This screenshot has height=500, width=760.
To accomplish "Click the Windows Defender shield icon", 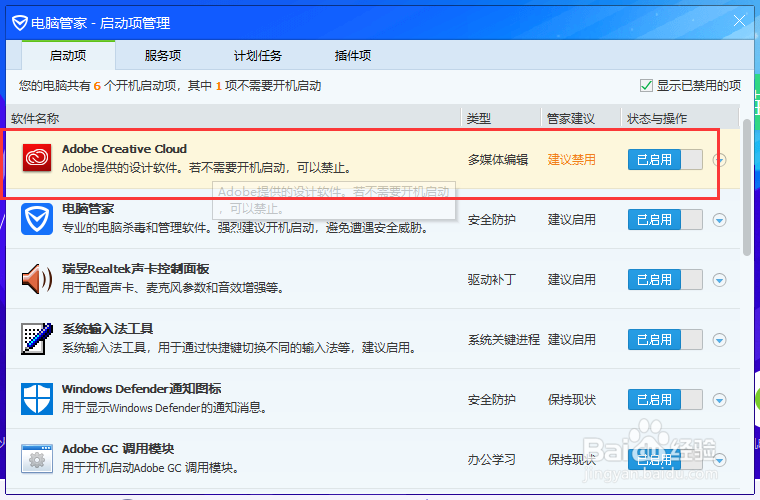I will tap(37, 399).
